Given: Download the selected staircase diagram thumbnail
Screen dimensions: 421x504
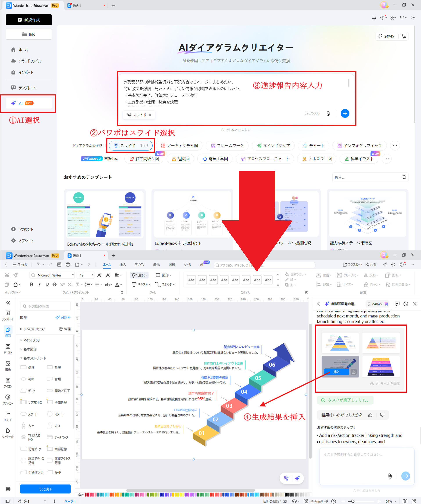Looking at the screenshot, I should click(x=353, y=372).
